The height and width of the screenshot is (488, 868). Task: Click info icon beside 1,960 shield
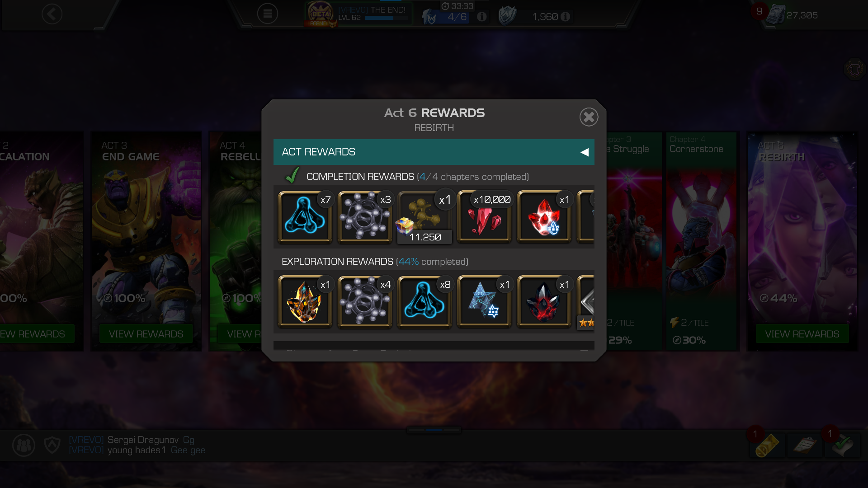pyautogui.click(x=565, y=17)
